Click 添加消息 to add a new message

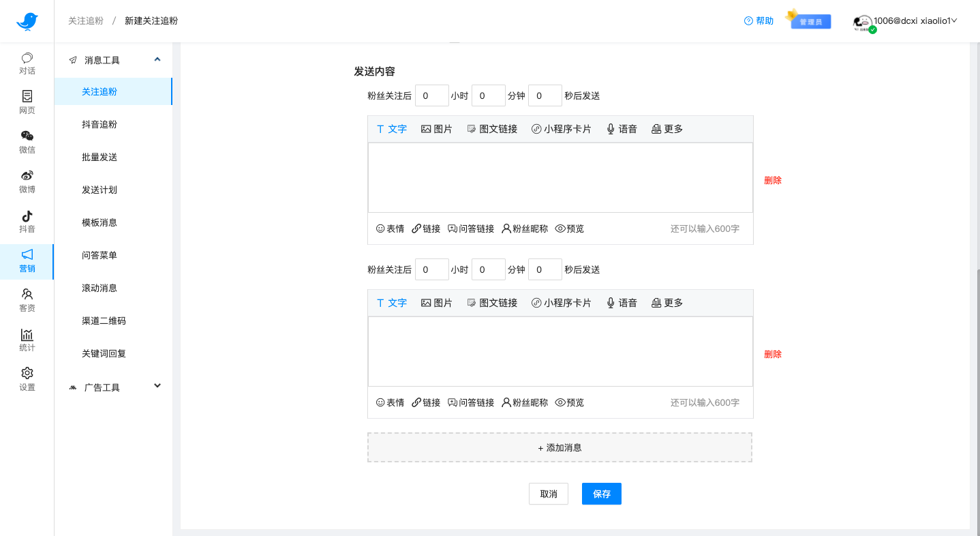(x=559, y=447)
